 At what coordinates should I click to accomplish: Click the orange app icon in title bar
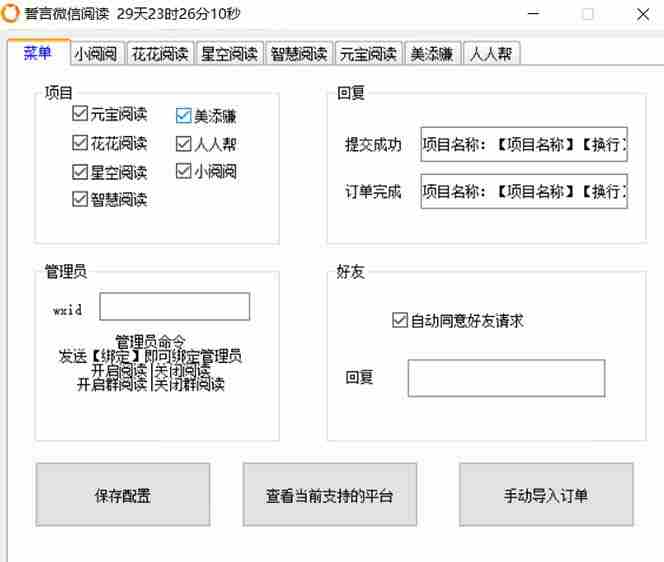[10, 13]
